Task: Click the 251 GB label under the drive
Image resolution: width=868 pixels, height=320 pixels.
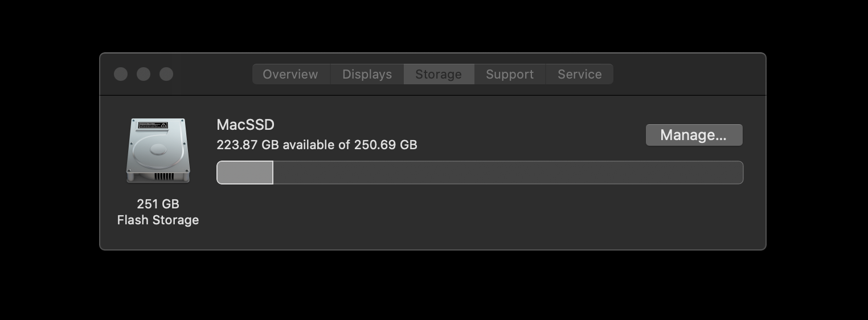Action: (x=158, y=204)
